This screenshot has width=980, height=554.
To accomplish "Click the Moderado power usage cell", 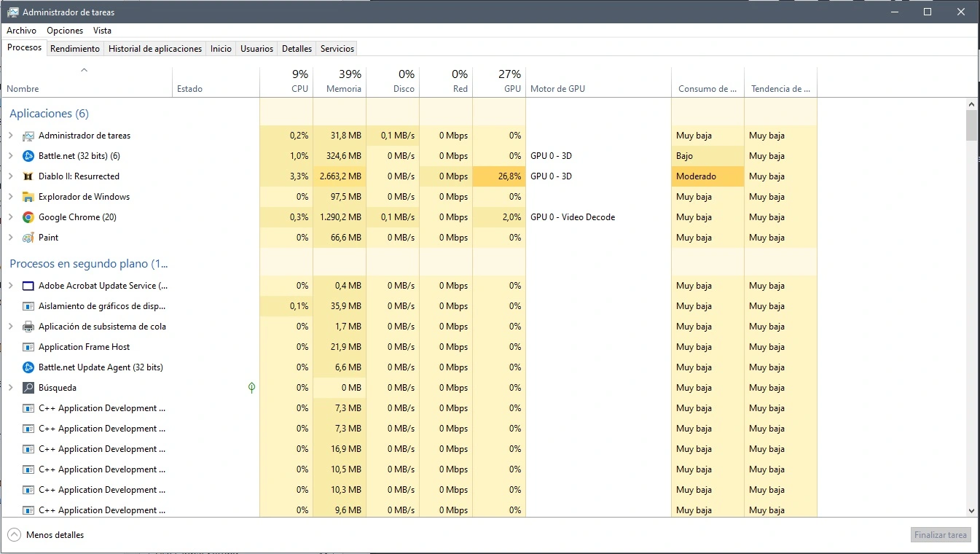I will (x=707, y=176).
